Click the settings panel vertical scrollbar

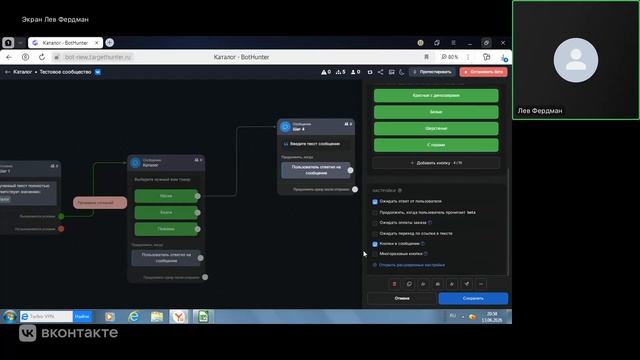(x=508, y=222)
